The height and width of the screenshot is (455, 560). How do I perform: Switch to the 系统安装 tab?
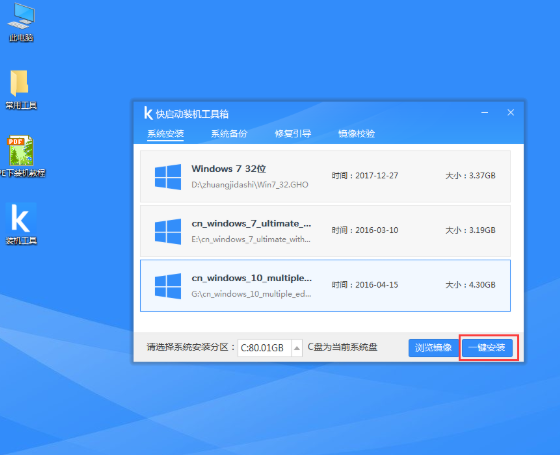point(165,134)
